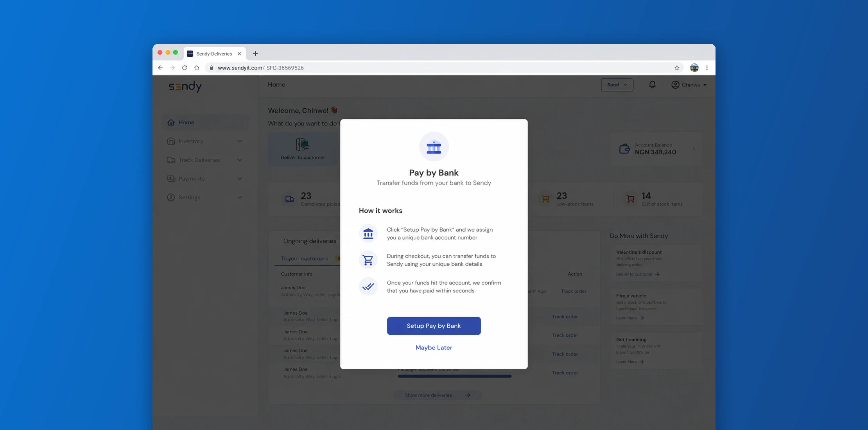Click Track order beside Payment App row
The width and height of the screenshot is (868, 430).
pos(574,291)
